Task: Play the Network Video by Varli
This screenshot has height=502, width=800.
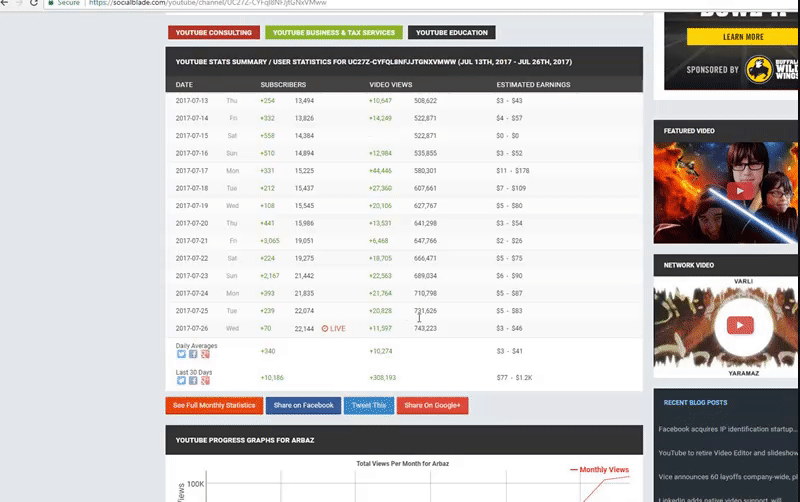Action: tap(740, 325)
